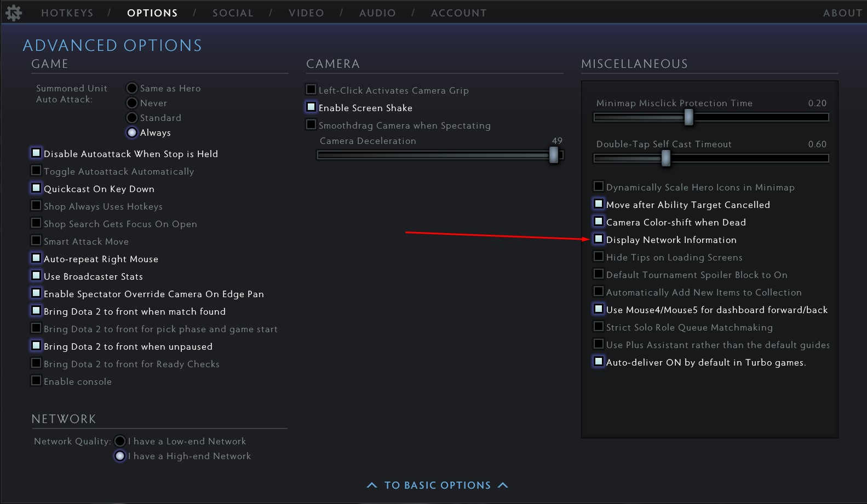867x504 pixels.
Task: Enable Shop Always Uses Hotkeys
Action: tap(36, 206)
